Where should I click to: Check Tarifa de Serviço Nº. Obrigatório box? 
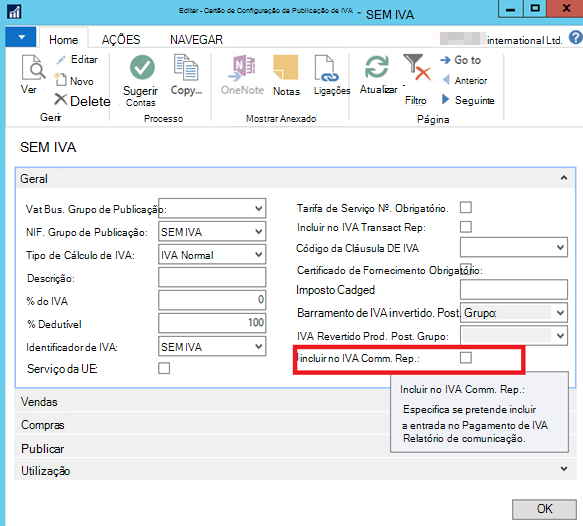pos(466,207)
